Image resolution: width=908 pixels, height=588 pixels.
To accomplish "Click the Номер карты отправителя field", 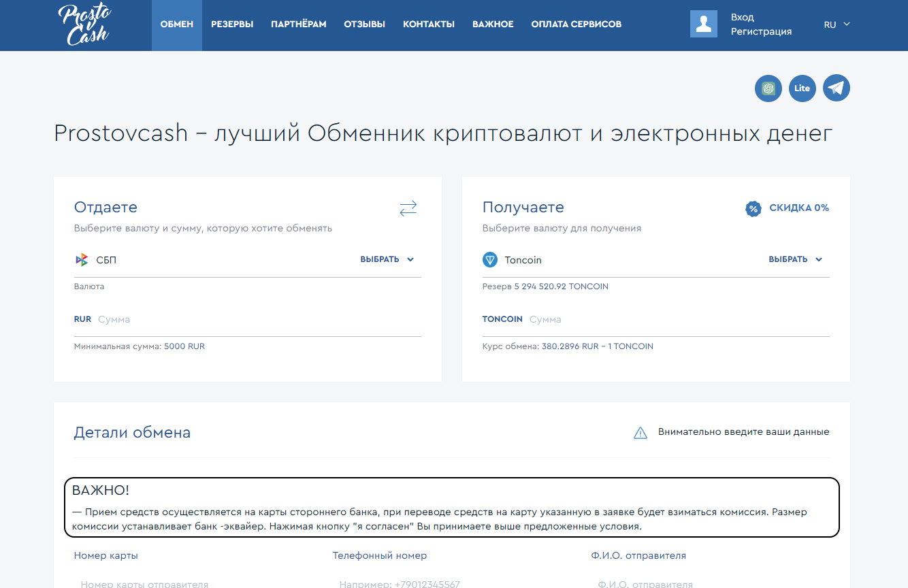I will pos(193,584).
